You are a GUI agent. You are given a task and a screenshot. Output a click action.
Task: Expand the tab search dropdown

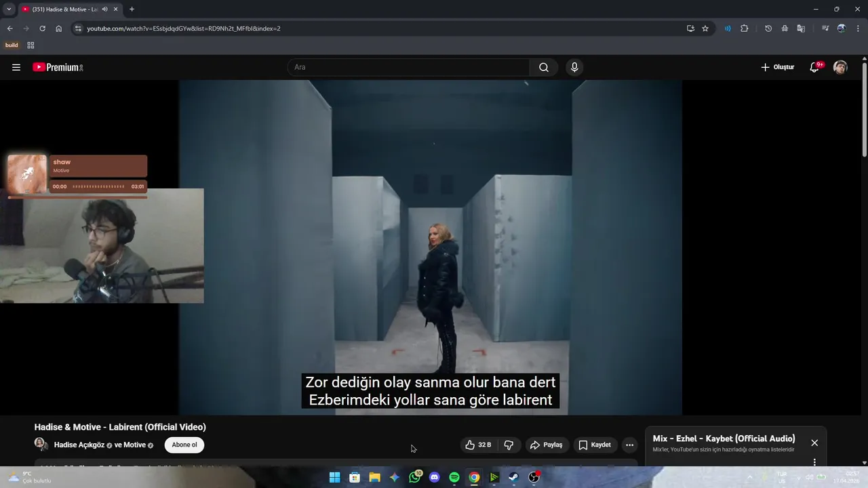(x=9, y=9)
